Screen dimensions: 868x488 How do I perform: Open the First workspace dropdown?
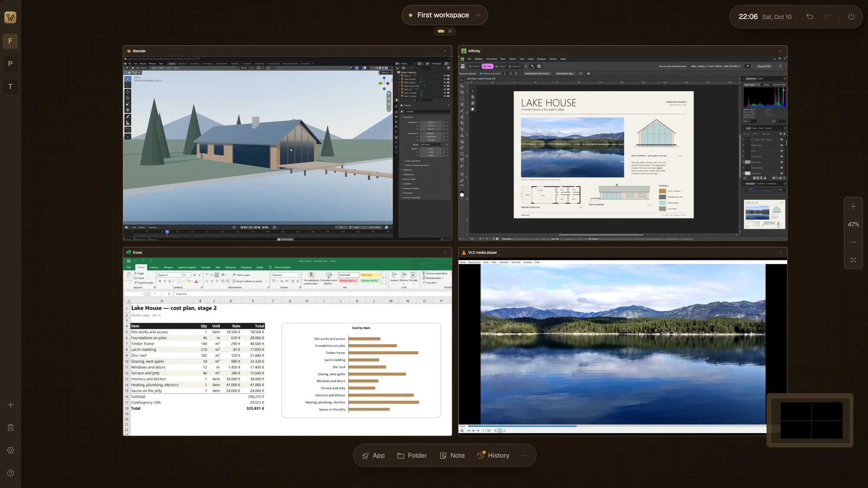click(445, 15)
